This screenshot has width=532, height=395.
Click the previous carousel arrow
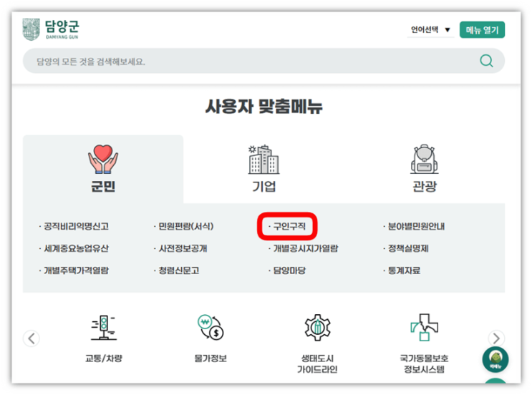coord(32,338)
